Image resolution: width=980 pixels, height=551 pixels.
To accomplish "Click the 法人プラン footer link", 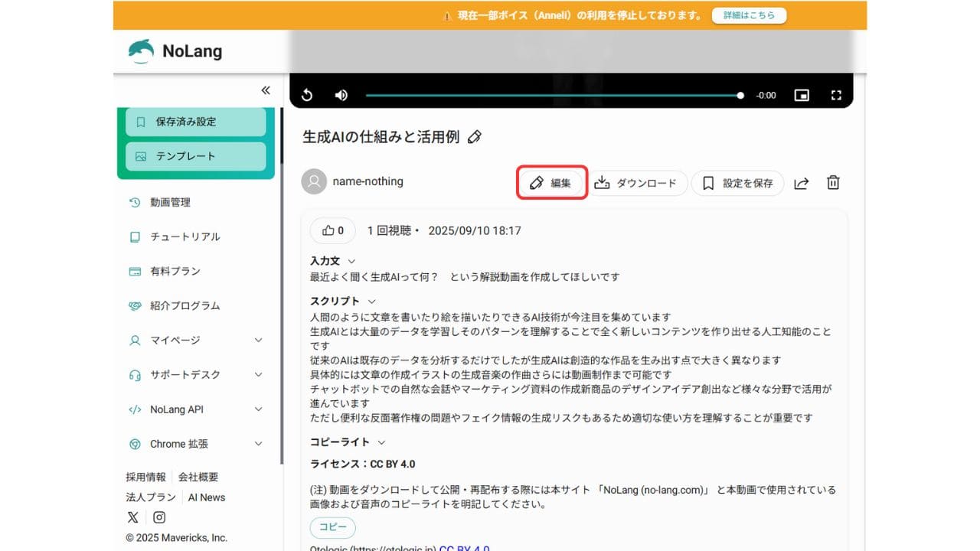I will pos(151,497).
